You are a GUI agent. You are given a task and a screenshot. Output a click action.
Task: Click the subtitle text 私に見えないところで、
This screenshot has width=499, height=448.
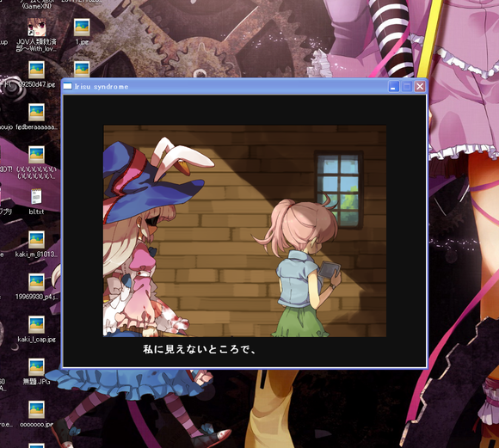pyautogui.click(x=200, y=349)
